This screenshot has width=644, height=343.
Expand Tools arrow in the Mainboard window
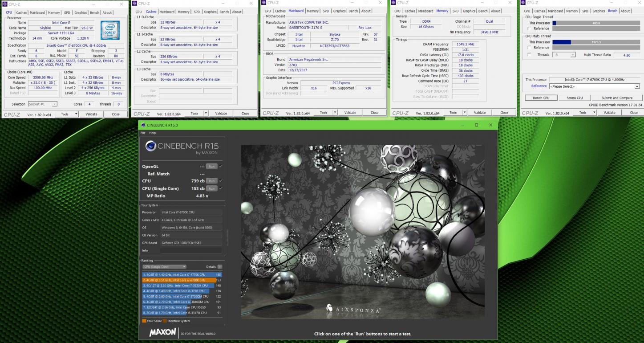(x=335, y=113)
